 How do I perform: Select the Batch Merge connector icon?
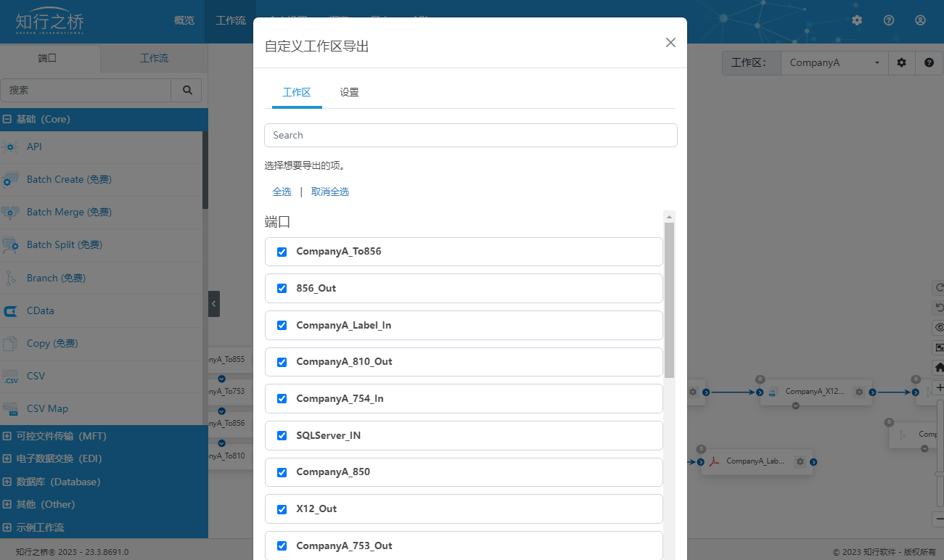(10, 212)
